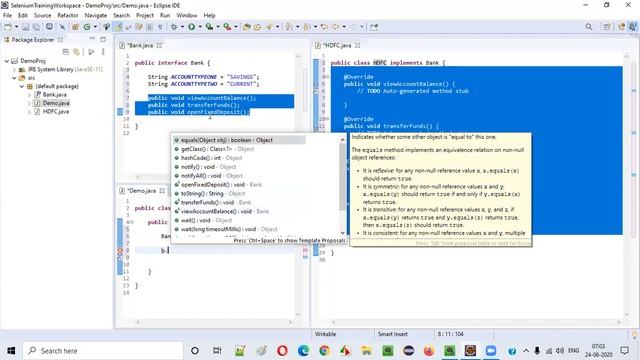
Task: Click the Open Type toolbar icon
Action: tap(247, 27)
